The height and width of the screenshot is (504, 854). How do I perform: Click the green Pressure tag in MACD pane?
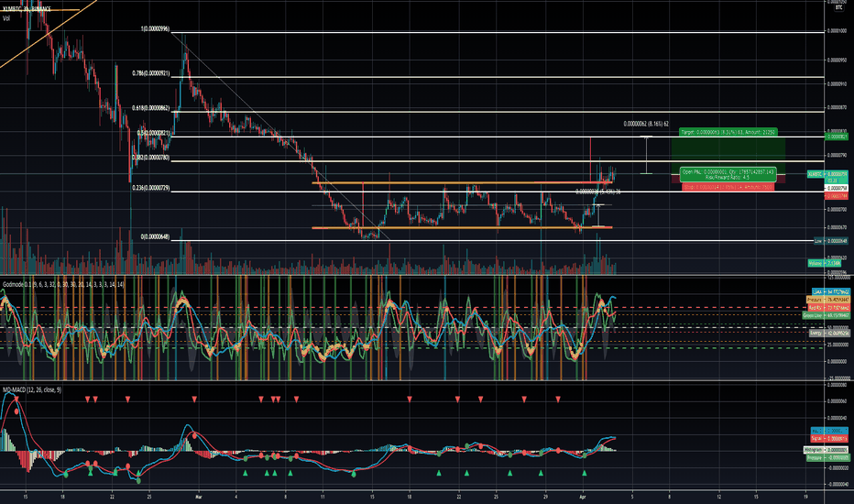[x=827, y=458]
